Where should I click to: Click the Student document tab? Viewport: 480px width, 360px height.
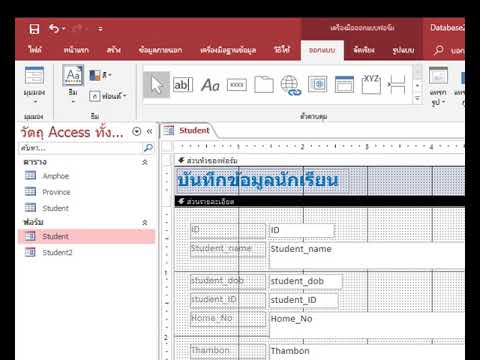[x=189, y=131]
